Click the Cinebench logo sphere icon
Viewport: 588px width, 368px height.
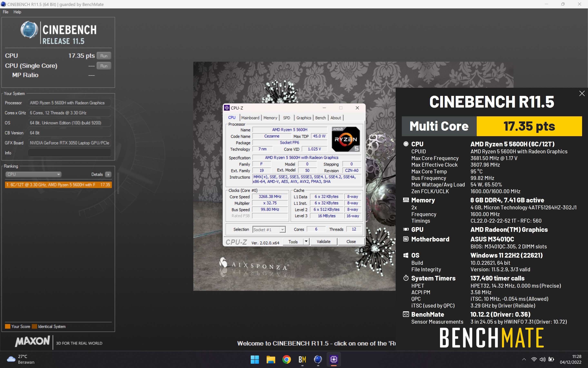click(29, 30)
